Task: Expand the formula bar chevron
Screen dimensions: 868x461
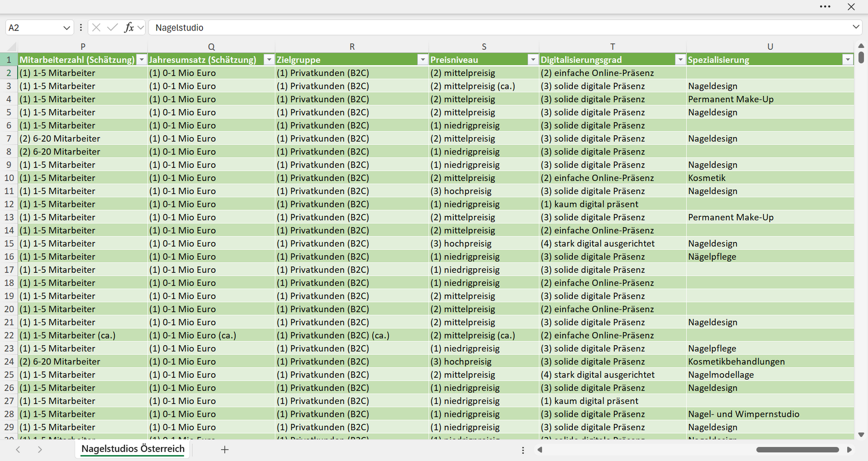Action: coord(856,27)
